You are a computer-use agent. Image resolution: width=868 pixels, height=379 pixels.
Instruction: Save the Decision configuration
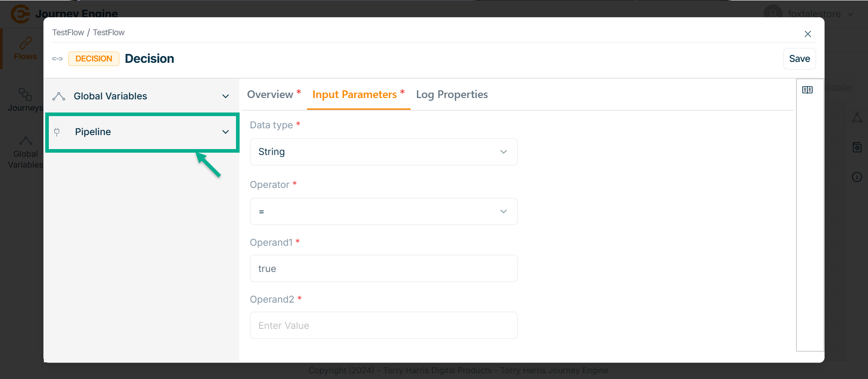click(799, 59)
